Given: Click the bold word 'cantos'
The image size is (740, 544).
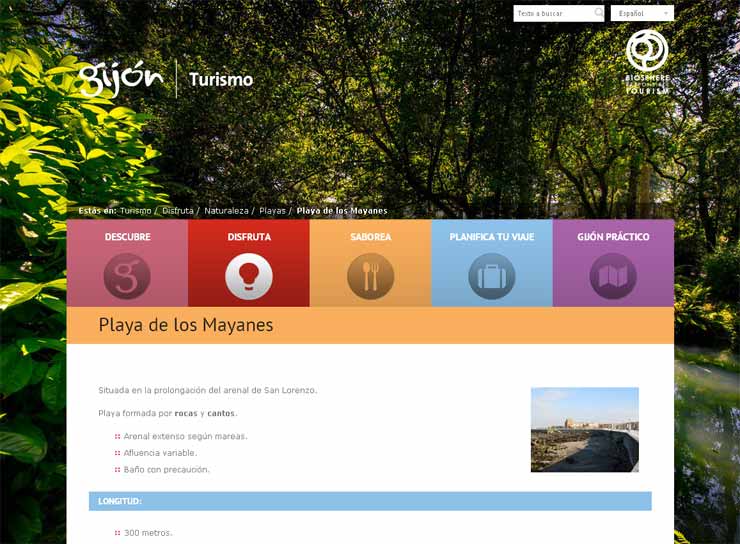Looking at the screenshot, I should click(221, 413).
